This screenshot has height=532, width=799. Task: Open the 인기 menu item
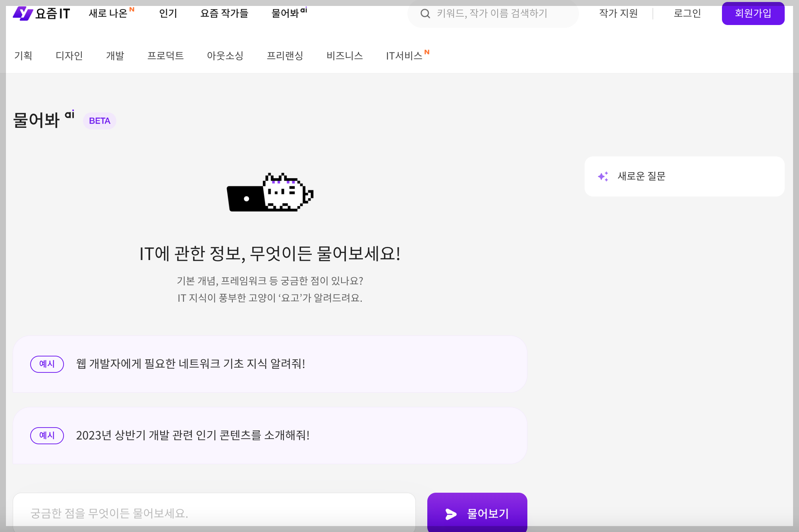coord(168,13)
